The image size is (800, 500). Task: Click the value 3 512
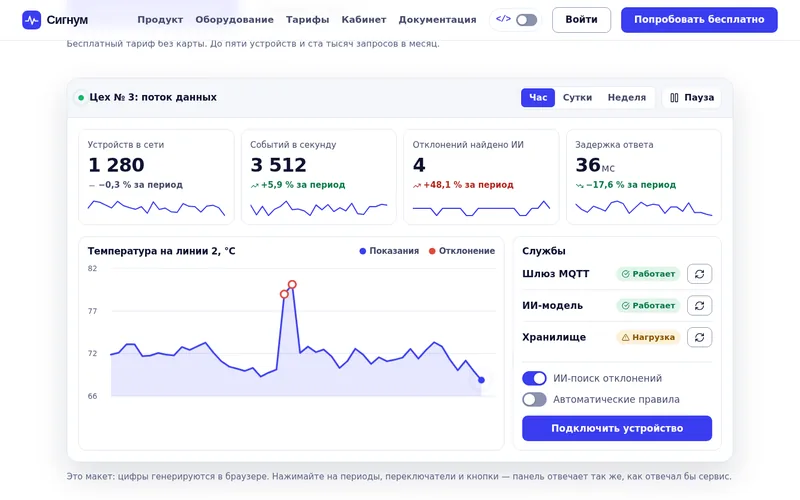(x=279, y=165)
